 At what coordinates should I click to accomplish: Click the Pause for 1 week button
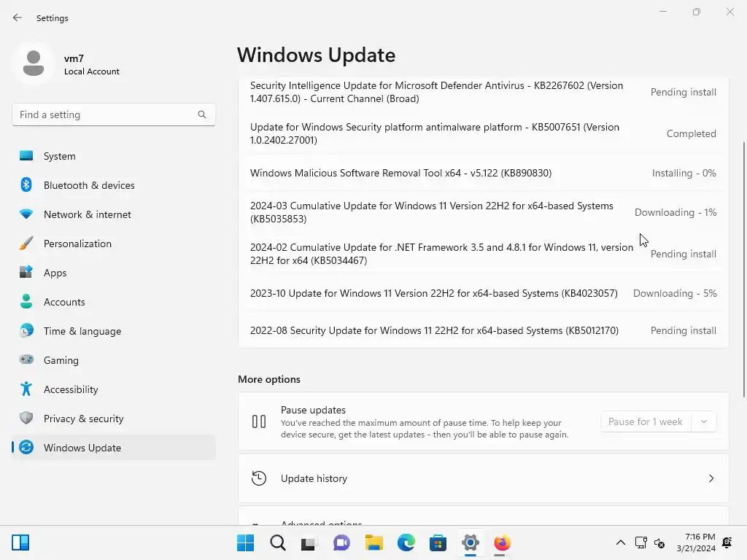click(x=646, y=421)
